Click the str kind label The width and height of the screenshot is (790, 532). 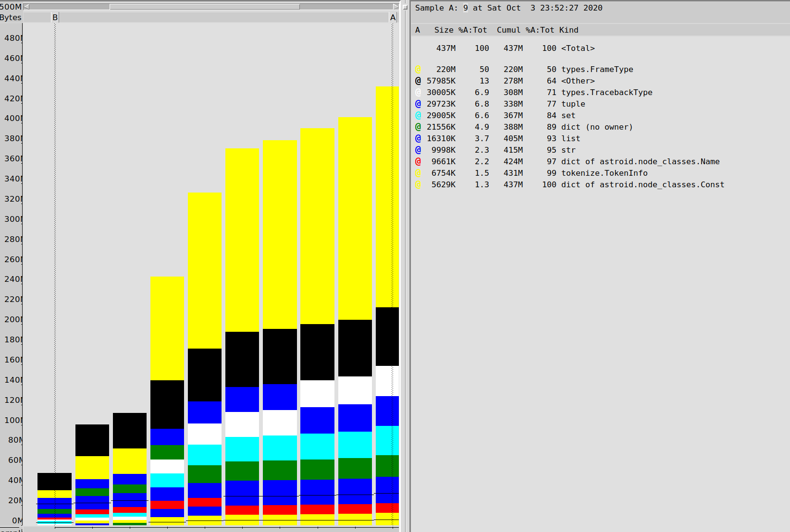[x=568, y=150]
